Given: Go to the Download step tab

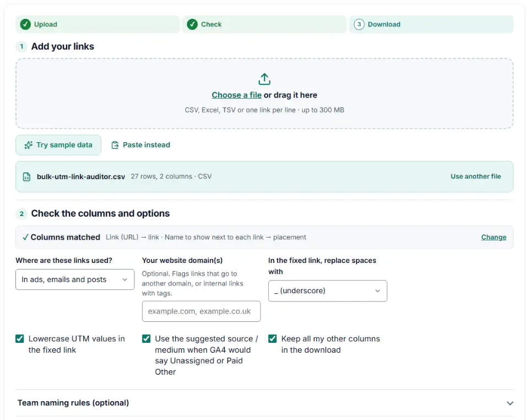Looking at the screenshot, I should point(431,24).
